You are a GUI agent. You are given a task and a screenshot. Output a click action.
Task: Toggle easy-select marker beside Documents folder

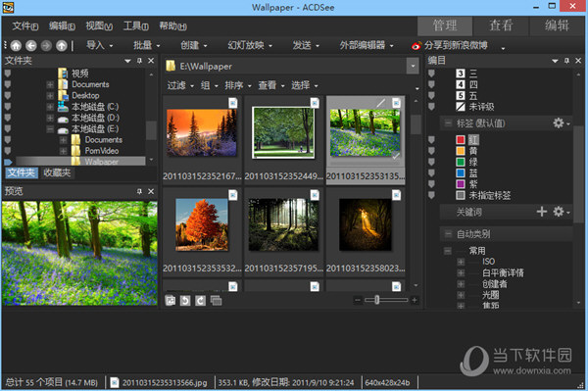coord(8,84)
